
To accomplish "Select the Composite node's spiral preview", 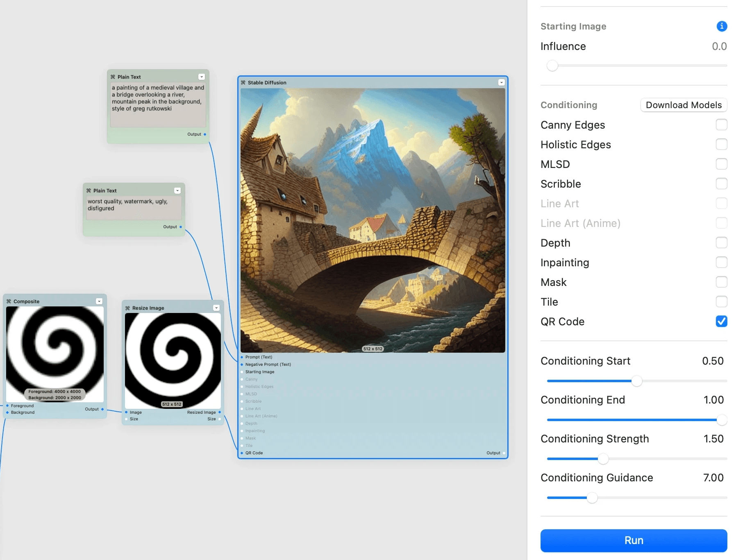I will pos(55,354).
